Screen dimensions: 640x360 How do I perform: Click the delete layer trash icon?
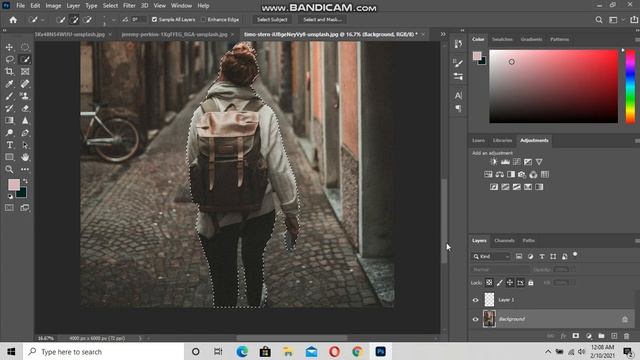click(627, 336)
